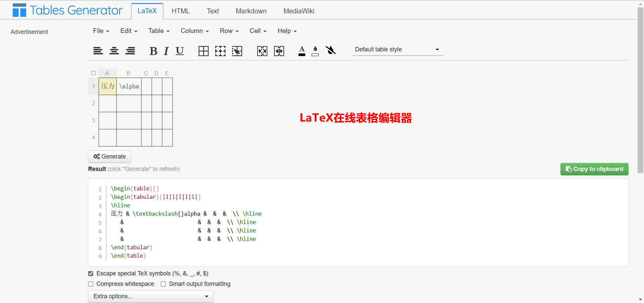
Task: Enable Compress whitespace option
Action: click(91, 284)
